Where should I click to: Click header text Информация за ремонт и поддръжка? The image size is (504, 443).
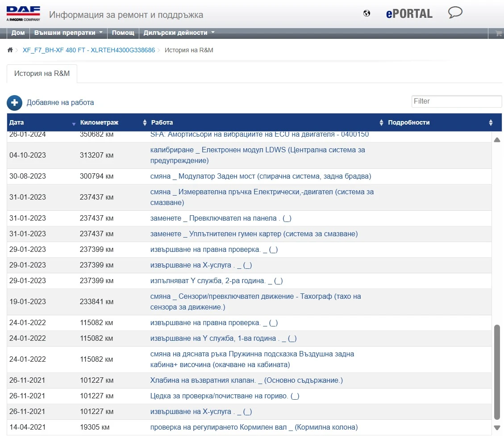126,15
